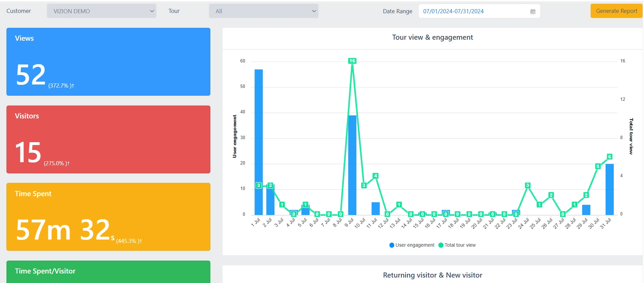Viewport: 644px width, 283px height.
Task: Click the 2 data point on 26 Jul
Action: click(551, 195)
